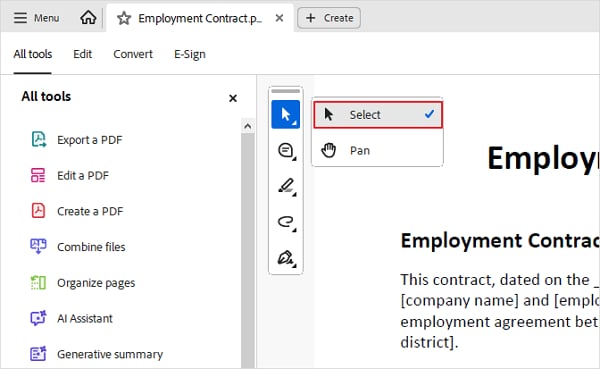
Task: Click the 'This contract, dated on the' line
Action: (500, 280)
